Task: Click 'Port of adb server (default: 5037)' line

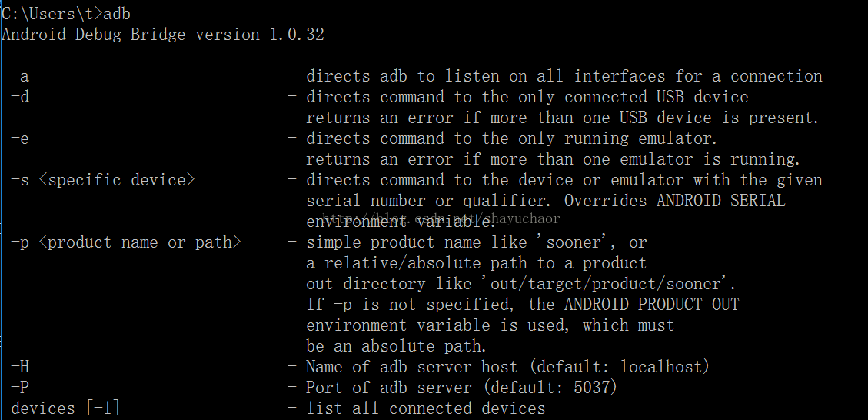Action: click(x=462, y=388)
